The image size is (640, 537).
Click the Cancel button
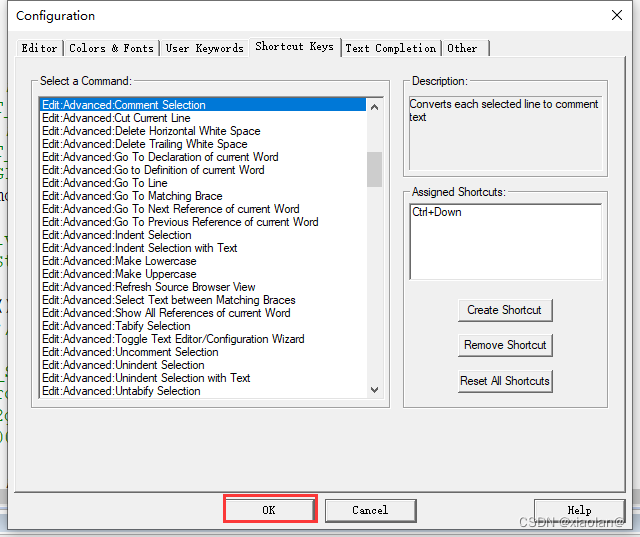370,510
